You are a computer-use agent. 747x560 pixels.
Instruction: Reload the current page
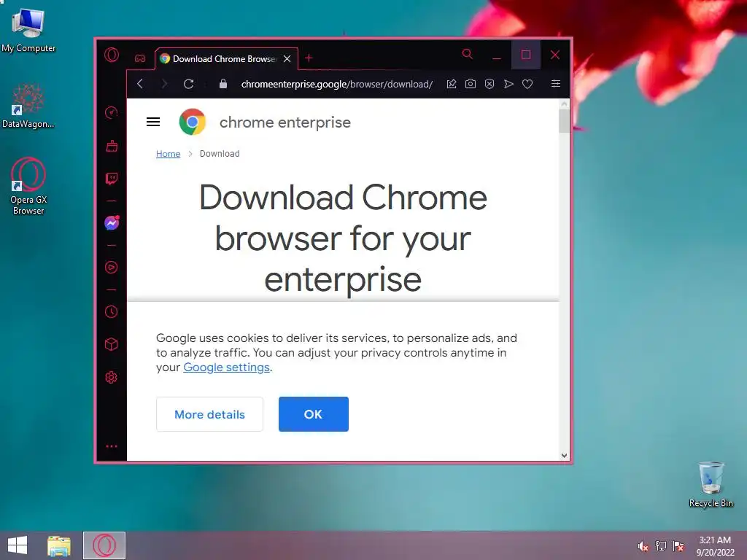point(189,84)
